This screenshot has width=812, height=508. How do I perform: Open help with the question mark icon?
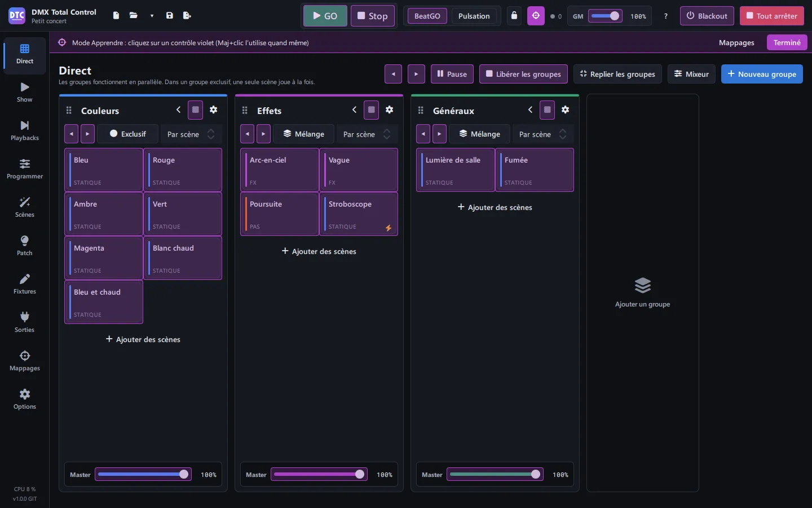tap(666, 16)
